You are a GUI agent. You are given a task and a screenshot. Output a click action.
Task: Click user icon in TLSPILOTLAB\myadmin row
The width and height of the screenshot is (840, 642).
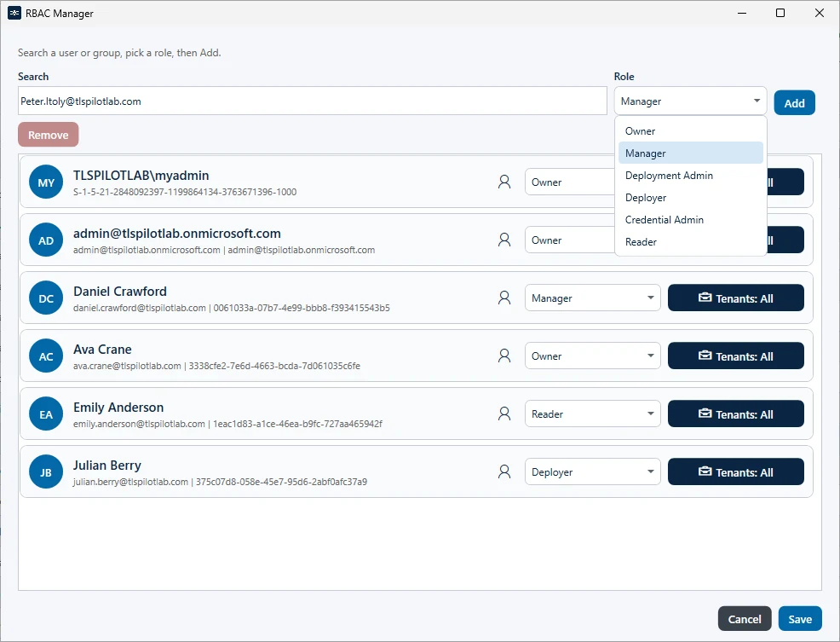(504, 182)
